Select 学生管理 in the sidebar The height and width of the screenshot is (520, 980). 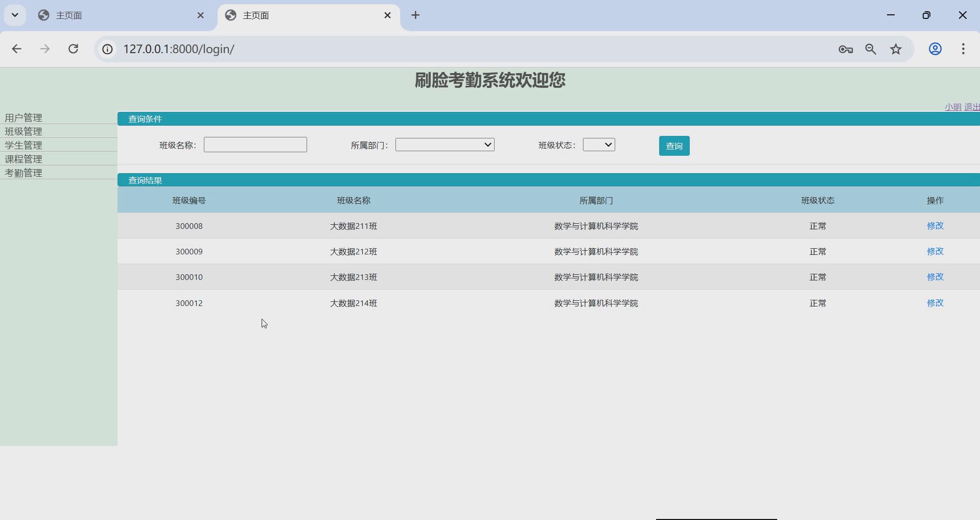click(x=23, y=145)
